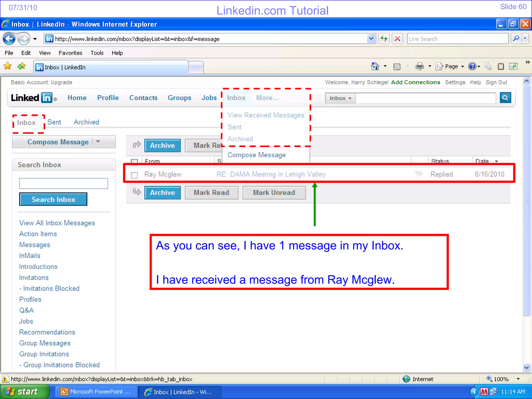Screen dimensions: 532x399
Task: Click the RSS feeds toolbar icon
Action: [397, 67]
